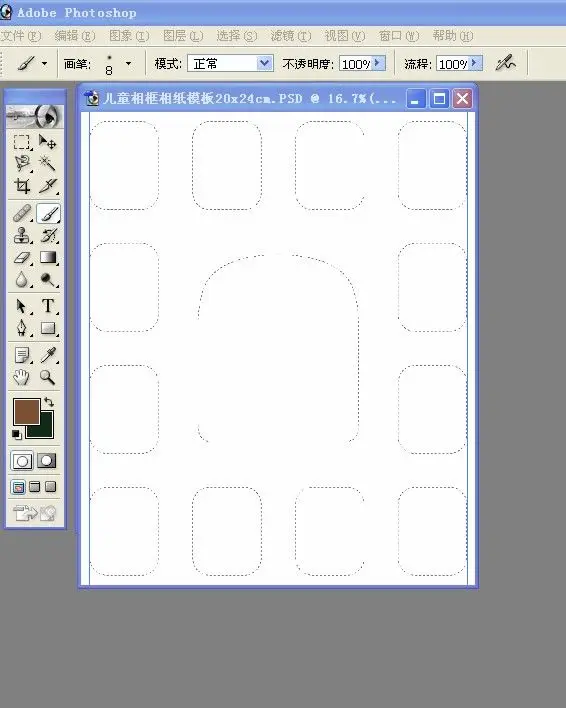Image resolution: width=566 pixels, height=708 pixels.
Task: Open the 不透明度 opacity slider arrow
Action: coord(378,63)
